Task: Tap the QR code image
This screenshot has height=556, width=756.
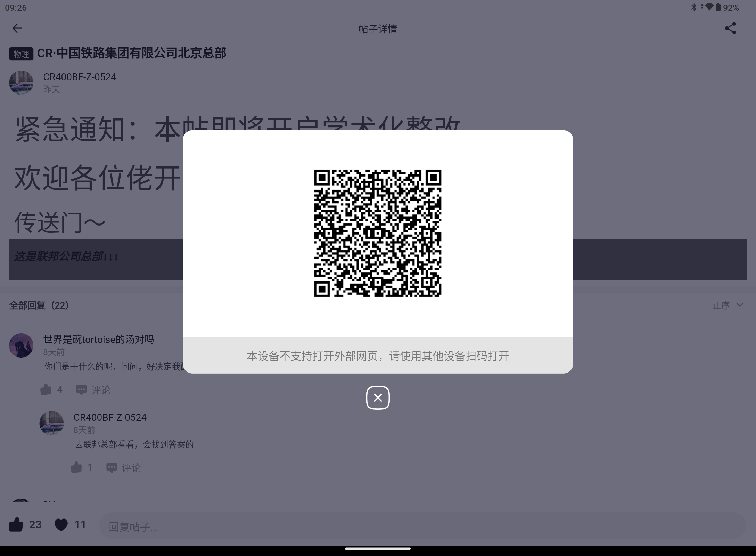Action: [x=378, y=233]
